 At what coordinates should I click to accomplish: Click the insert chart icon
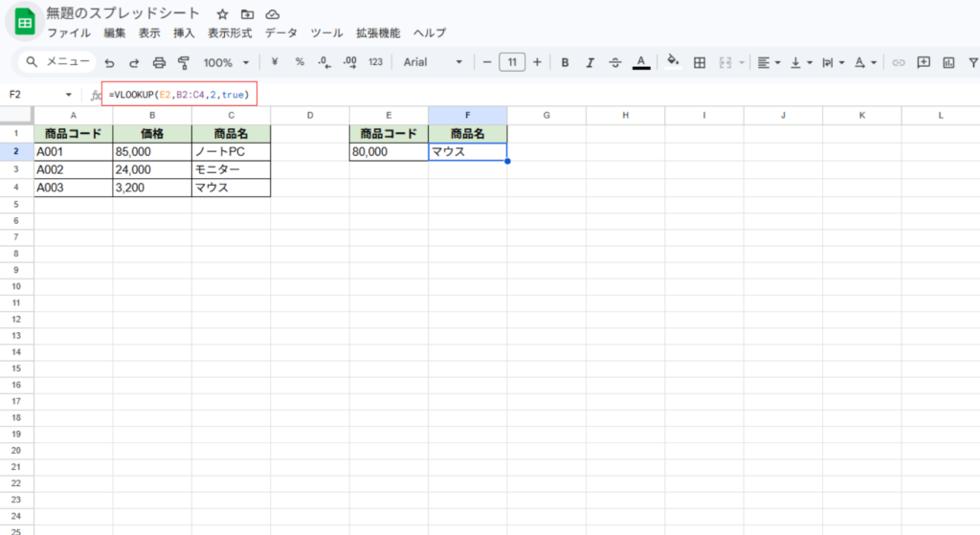point(948,62)
